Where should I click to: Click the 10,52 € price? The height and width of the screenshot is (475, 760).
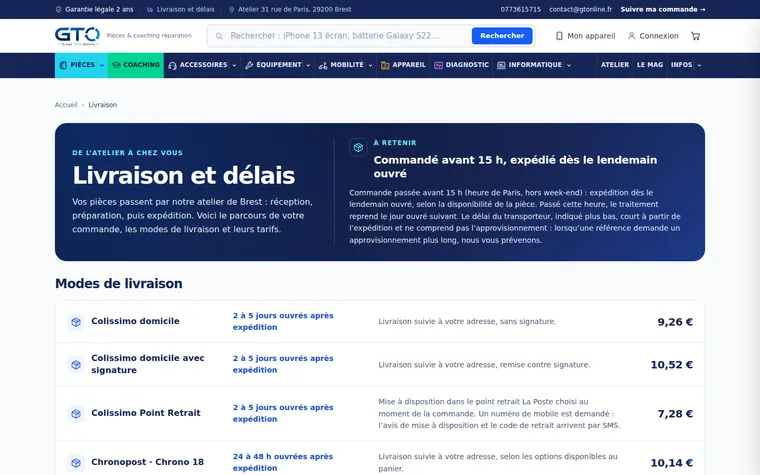pyautogui.click(x=671, y=364)
